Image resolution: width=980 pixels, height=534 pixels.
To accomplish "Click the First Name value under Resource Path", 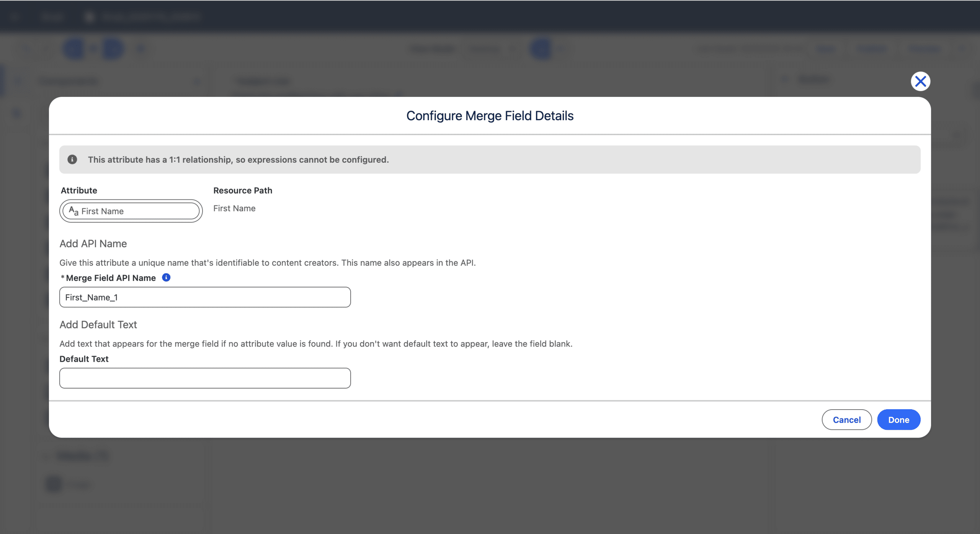I will [x=234, y=209].
